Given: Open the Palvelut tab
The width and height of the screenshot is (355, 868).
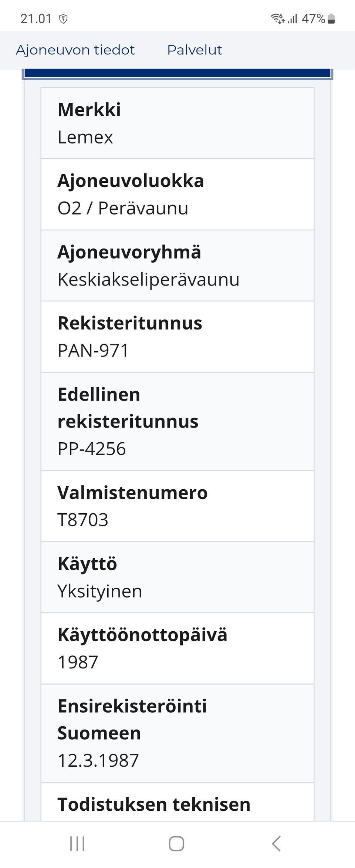Looking at the screenshot, I should tap(195, 50).
